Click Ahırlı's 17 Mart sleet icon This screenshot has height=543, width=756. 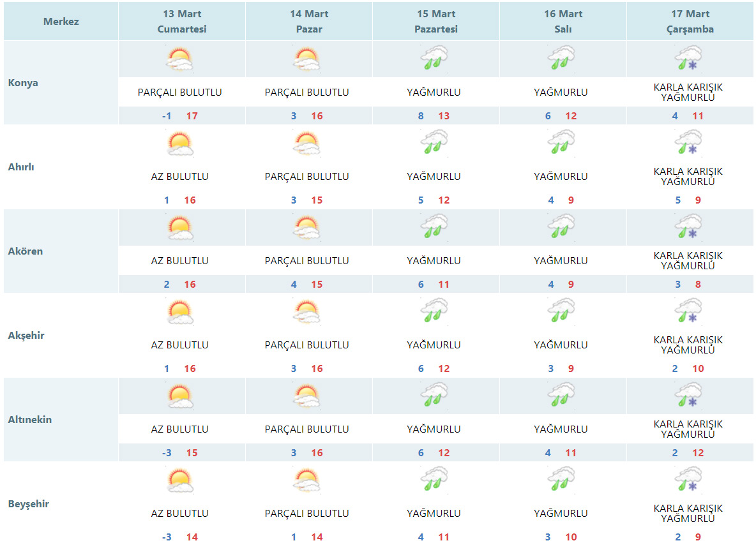pyautogui.click(x=688, y=142)
